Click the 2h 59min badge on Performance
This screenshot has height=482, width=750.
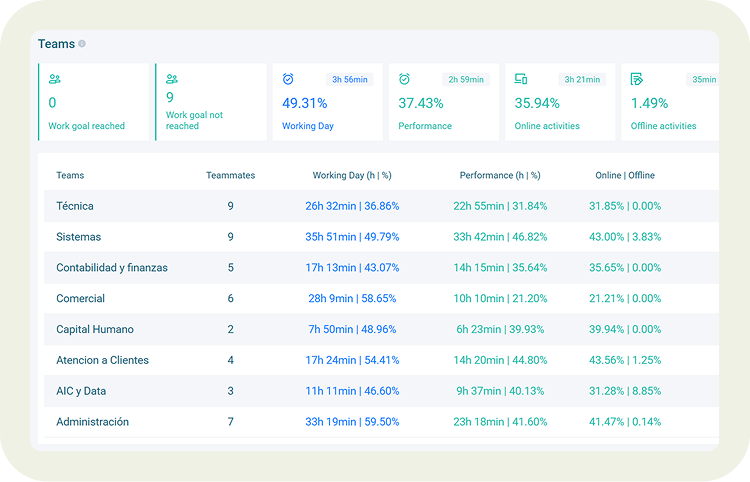pos(466,80)
